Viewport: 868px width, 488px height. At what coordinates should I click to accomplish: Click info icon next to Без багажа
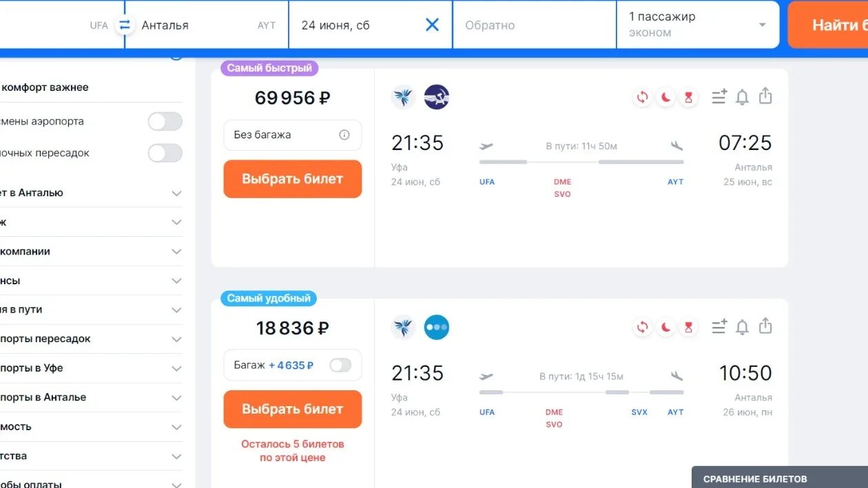[x=344, y=135]
